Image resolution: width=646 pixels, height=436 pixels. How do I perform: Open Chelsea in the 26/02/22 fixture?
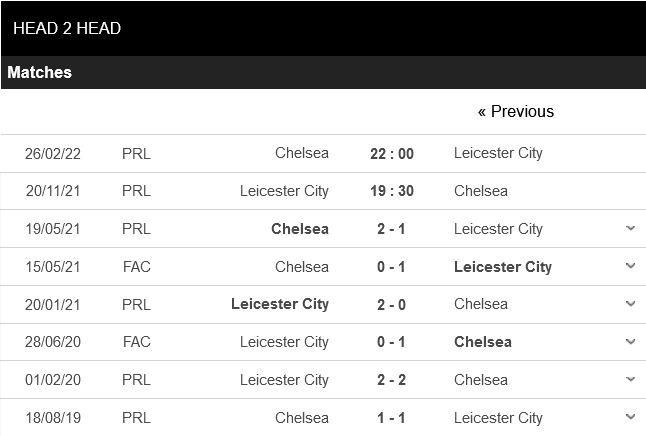[301, 153]
